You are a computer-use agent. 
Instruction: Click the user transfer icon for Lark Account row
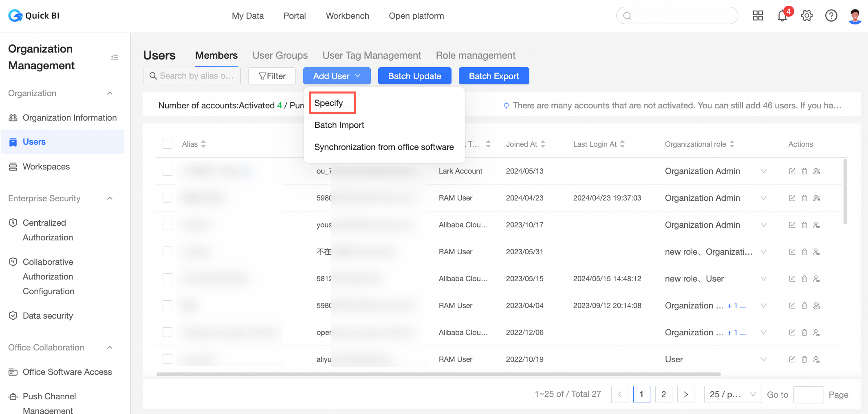(817, 171)
